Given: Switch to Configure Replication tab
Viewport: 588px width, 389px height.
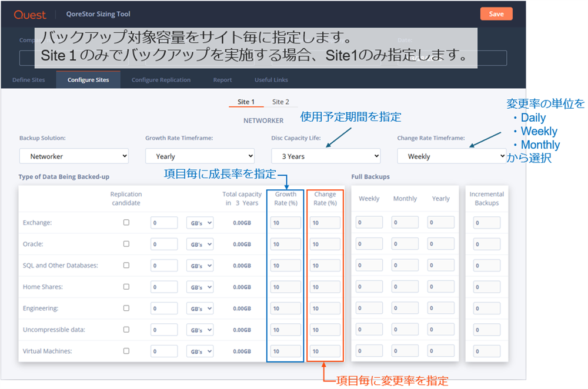Looking at the screenshot, I should pyautogui.click(x=161, y=80).
